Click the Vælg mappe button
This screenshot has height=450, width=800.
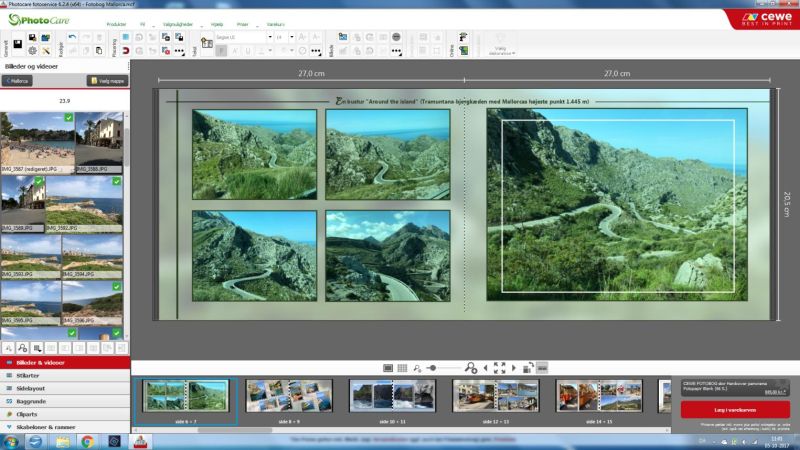(x=106, y=81)
